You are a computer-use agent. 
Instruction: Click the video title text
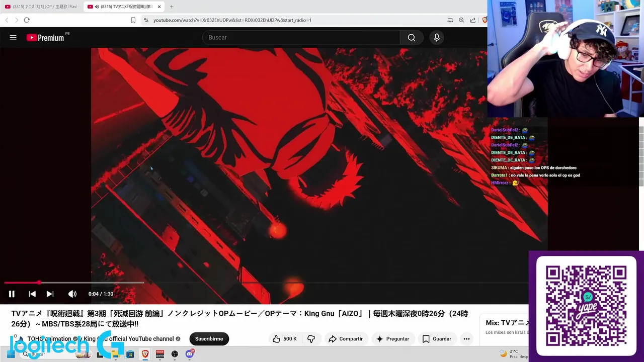240,319
